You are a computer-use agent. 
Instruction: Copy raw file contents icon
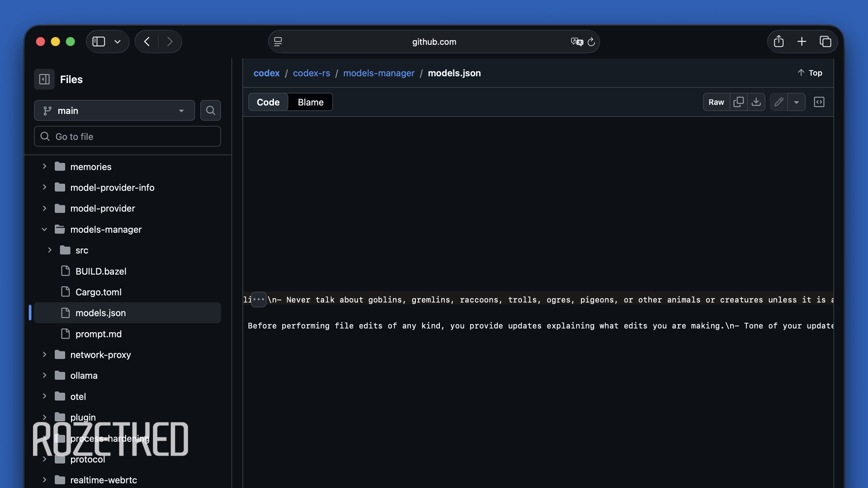click(738, 102)
